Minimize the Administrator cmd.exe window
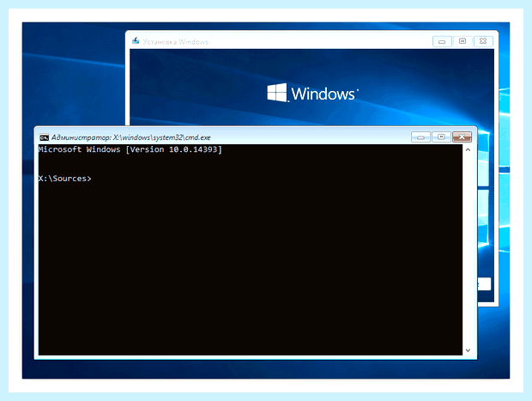Viewport: 532px width, 401px height. click(x=420, y=137)
